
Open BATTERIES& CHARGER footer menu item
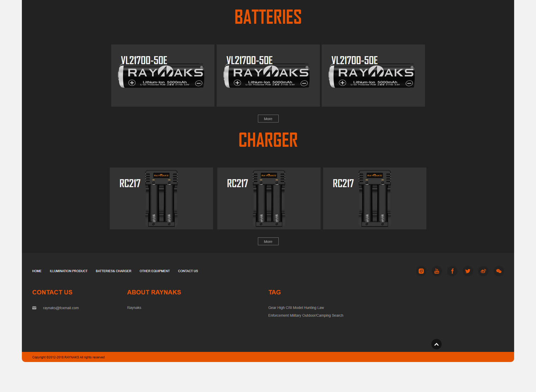(113, 271)
